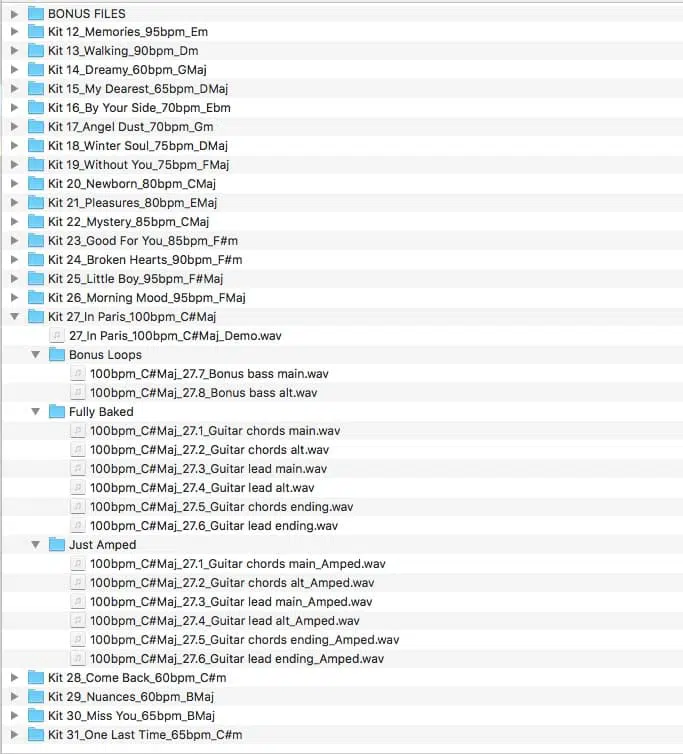Click Fully Baked folder icon
Screen dimensions: 683x754
pyautogui.click(x=57, y=412)
